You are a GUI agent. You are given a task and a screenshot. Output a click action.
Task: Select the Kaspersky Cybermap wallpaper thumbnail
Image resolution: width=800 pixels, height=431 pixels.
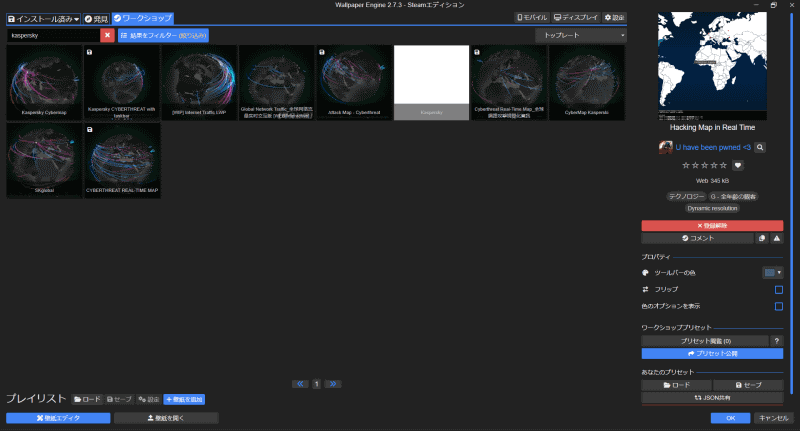coord(44,83)
